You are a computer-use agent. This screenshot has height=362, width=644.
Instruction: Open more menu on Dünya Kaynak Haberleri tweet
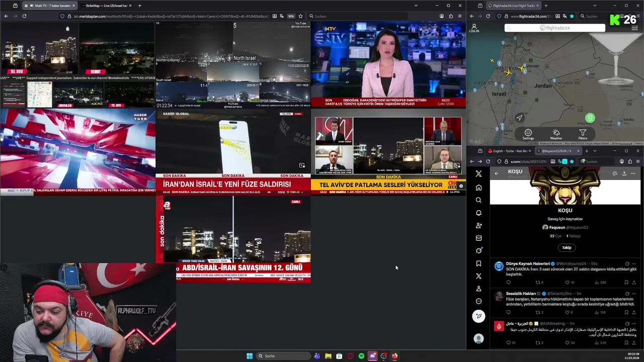click(634, 264)
